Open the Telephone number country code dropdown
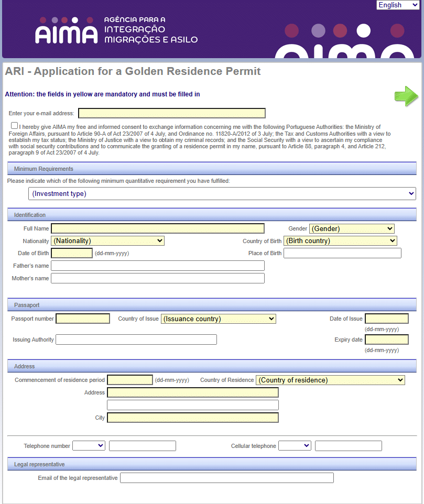The width and height of the screenshot is (424, 504). 89,445
